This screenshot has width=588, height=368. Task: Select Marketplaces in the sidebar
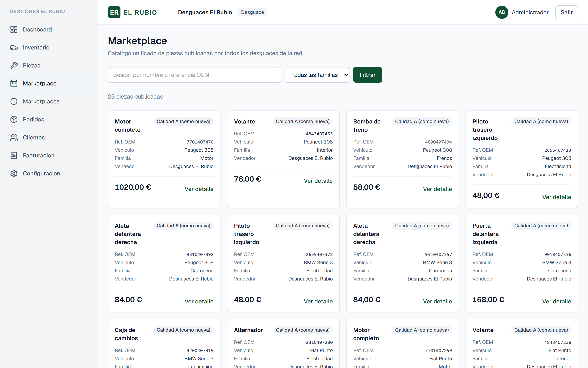pos(49,101)
